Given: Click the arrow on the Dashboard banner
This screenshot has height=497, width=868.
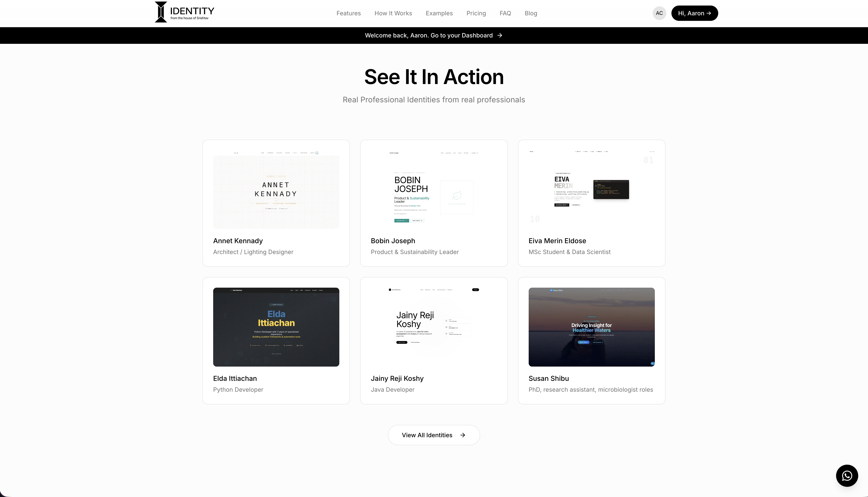Looking at the screenshot, I should (500, 35).
